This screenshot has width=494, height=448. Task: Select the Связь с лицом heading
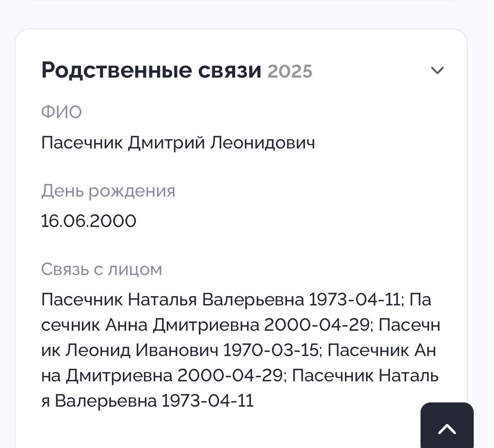102,269
